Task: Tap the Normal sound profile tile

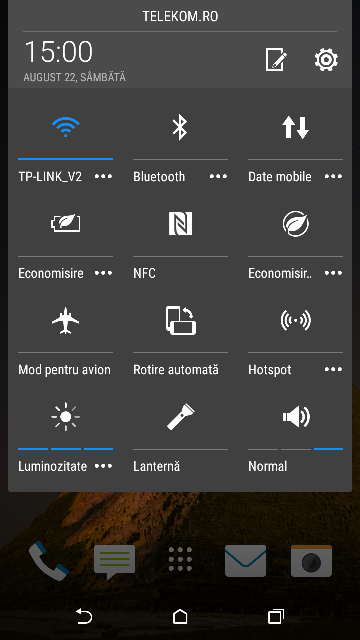Action: click(x=296, y=433)
